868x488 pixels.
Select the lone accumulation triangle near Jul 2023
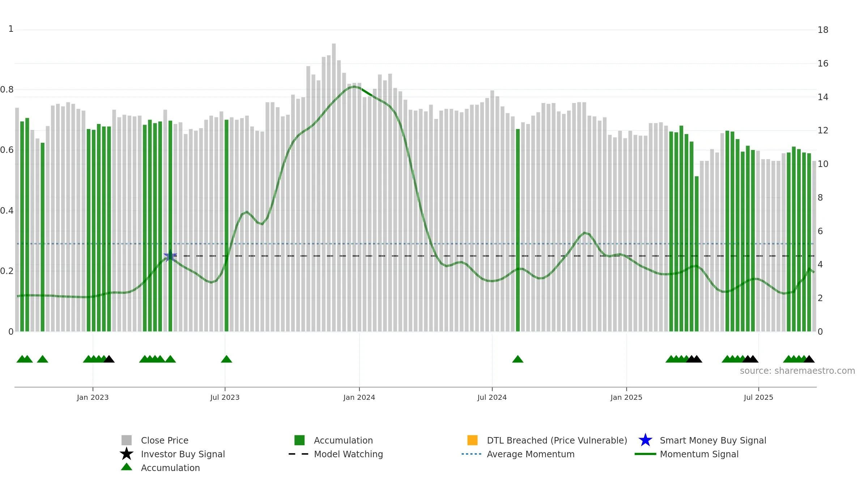(226, 359)
